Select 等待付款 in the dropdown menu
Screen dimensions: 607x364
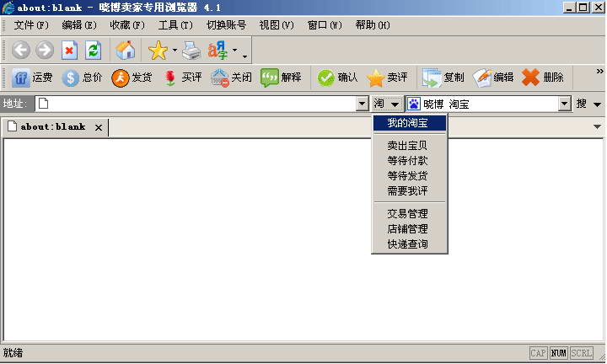click(410, 161)
